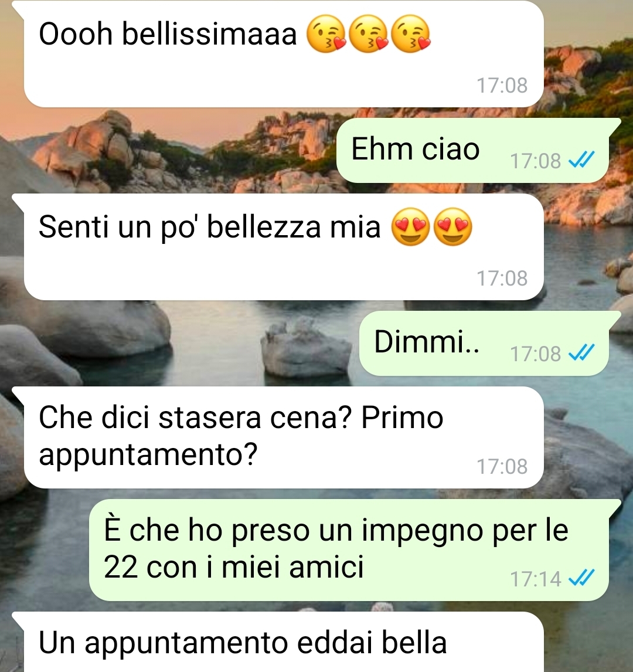Tap double check marks on 'Dimmi..' message

coord(581,353)
